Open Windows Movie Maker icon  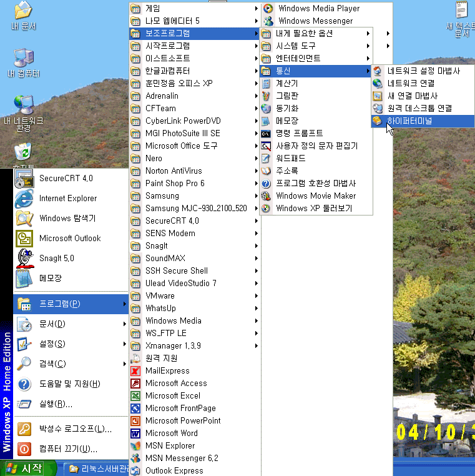(x=266, y=196)
